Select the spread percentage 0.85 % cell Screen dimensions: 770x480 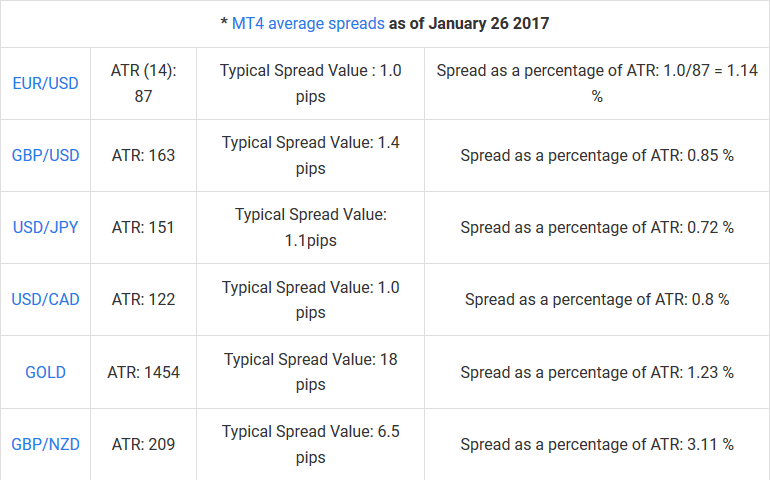click(x=597, y=155)
